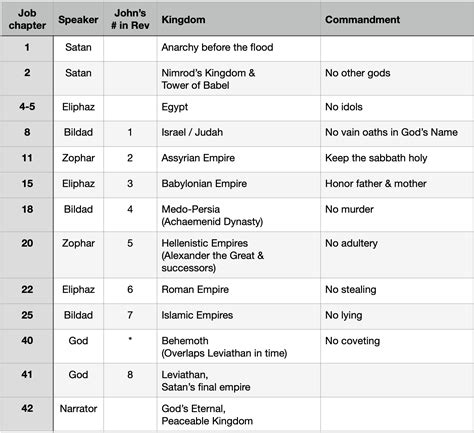
Task: Select the Islamic Empires cell
Action: tap(239, 316)
